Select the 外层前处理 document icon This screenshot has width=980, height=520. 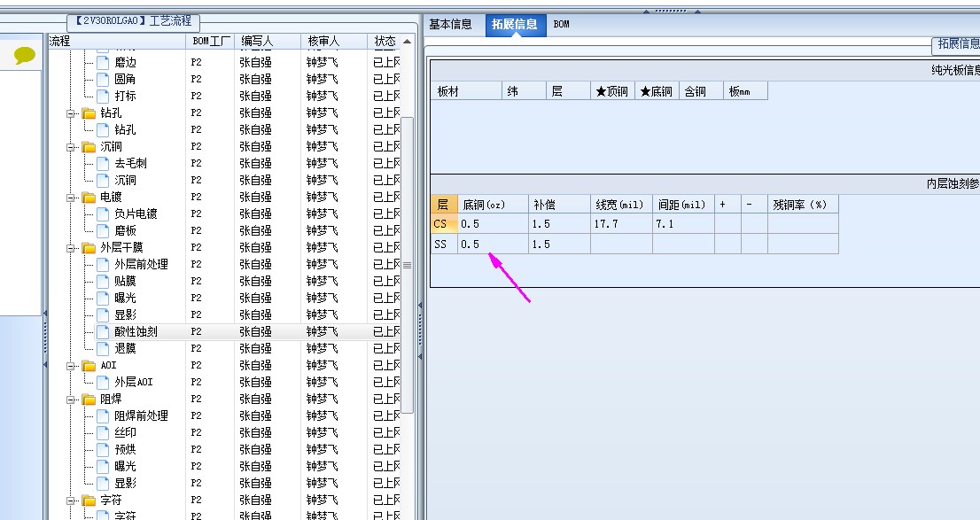pos(103,264)
